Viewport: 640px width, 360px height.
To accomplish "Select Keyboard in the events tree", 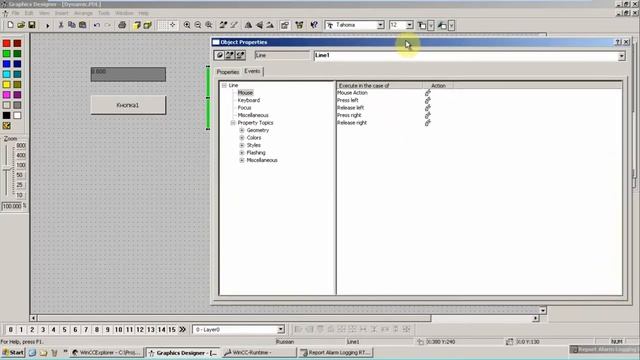I will 249,100.
